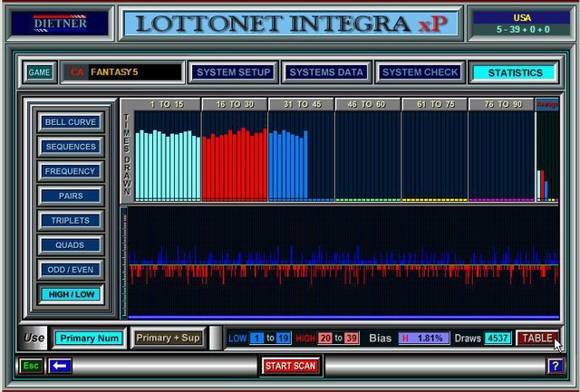Viewport: 580px width, 392px height.
Task: Click the Draws count field 4537
Action: pos(498,338)
